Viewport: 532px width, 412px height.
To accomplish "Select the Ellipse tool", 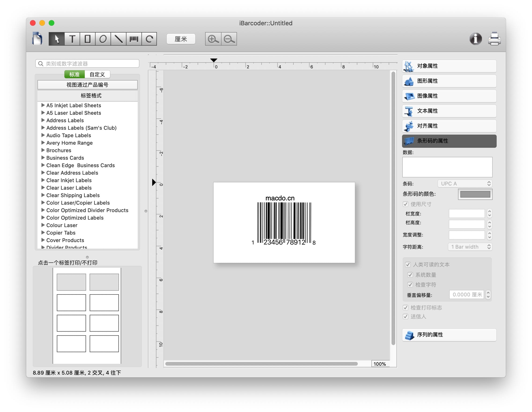I will pyautogui.click(x=103, y=39).
